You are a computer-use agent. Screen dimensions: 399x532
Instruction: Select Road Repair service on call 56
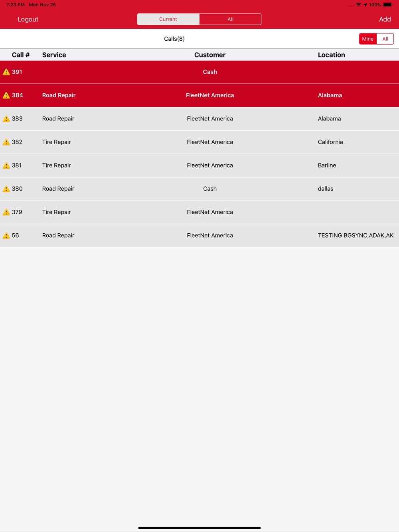point(58,236)
